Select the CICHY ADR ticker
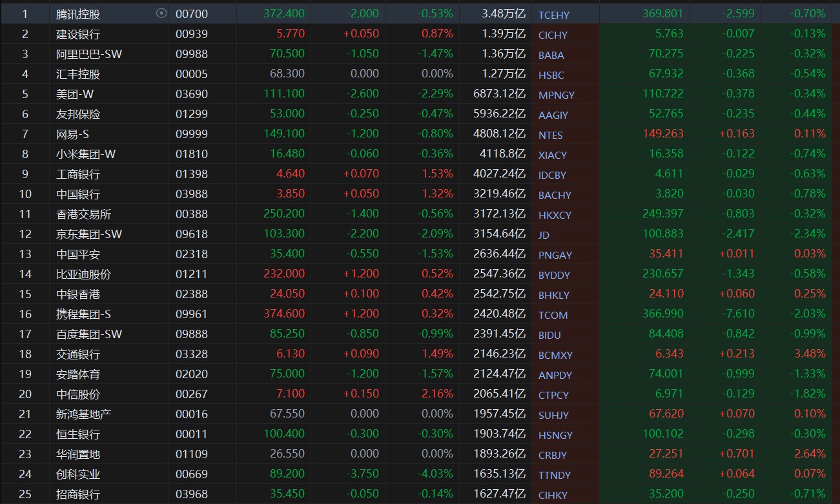Screen dimensions: 840x504 pyautogui.click(x=553, y=35)
